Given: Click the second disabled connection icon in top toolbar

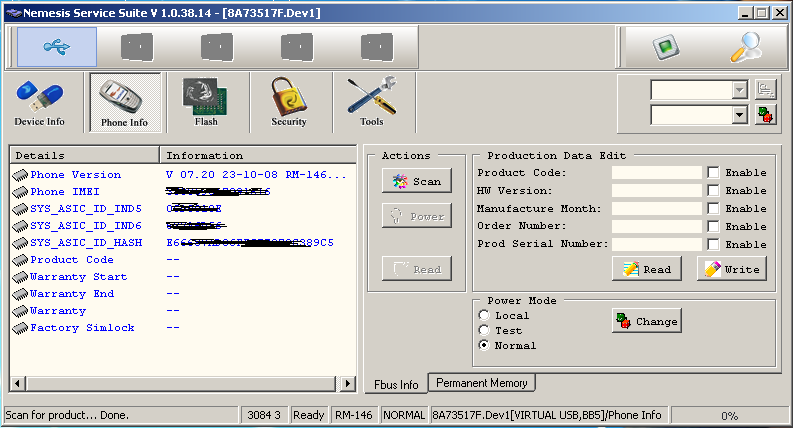Looking at the screenshot, I should click(217, 47).
